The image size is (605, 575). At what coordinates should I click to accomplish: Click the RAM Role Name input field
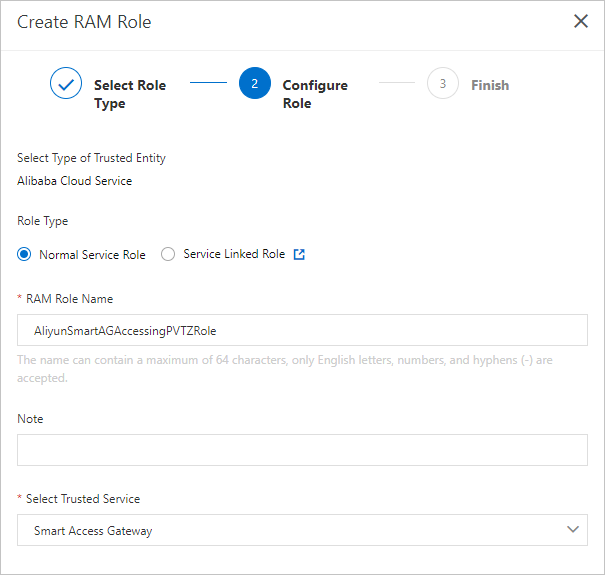point(302,330)
